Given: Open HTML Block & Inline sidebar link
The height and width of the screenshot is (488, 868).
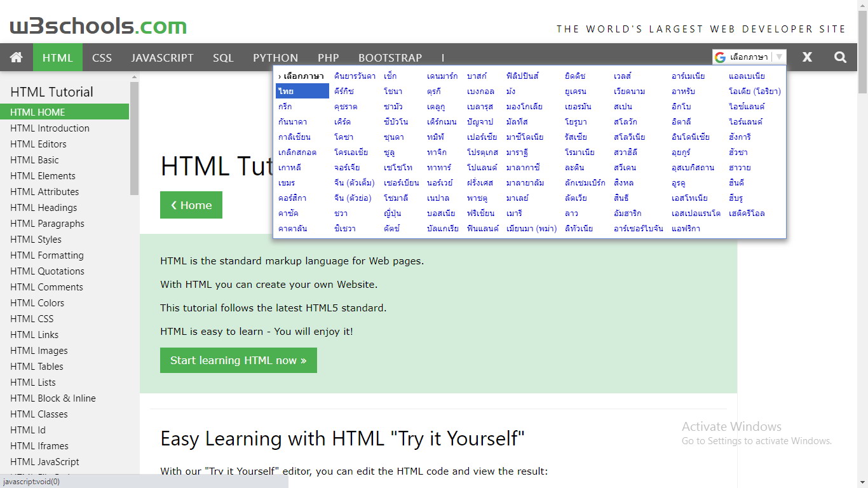Looking at the screenshot, I should [x=53, y=398].
